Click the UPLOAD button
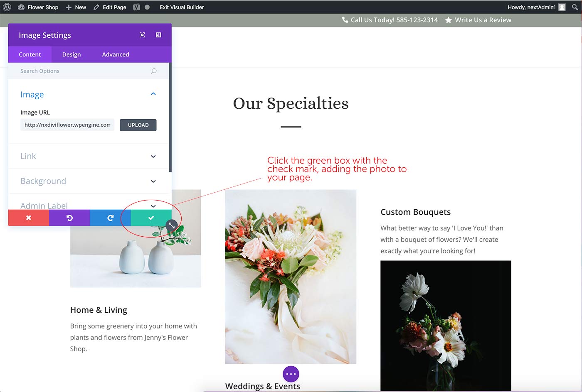This screenshot has width=582, height=392. 138,125
